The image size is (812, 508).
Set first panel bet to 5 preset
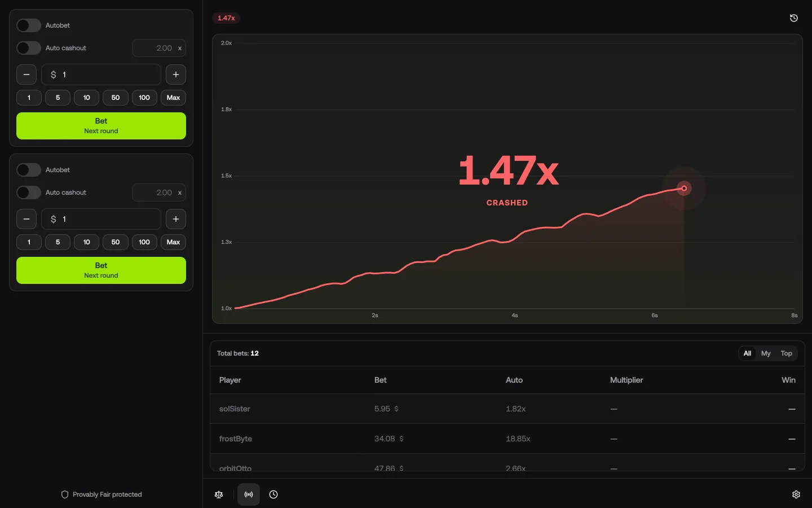[x=58, y=98]
